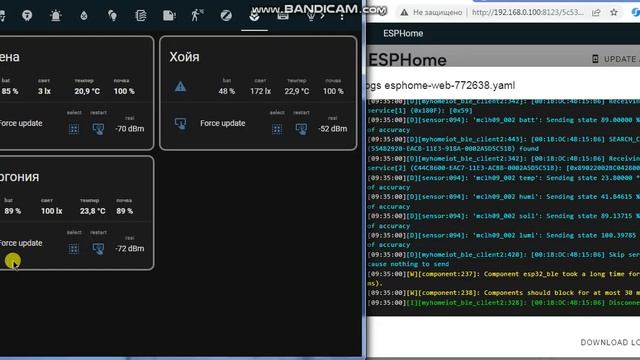Click the 172 lx light value
The image size is (640, 360).
[x=260, y=91]
